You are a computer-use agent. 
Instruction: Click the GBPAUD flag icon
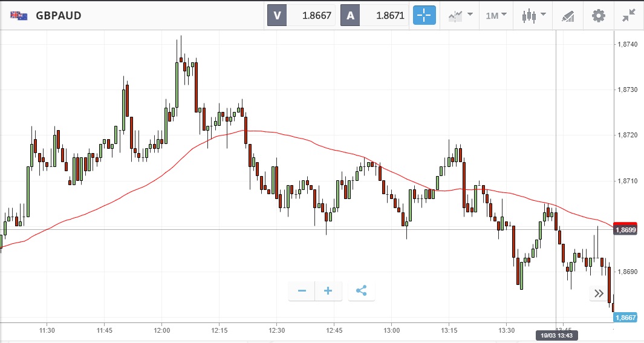click(x=18, y=16)
